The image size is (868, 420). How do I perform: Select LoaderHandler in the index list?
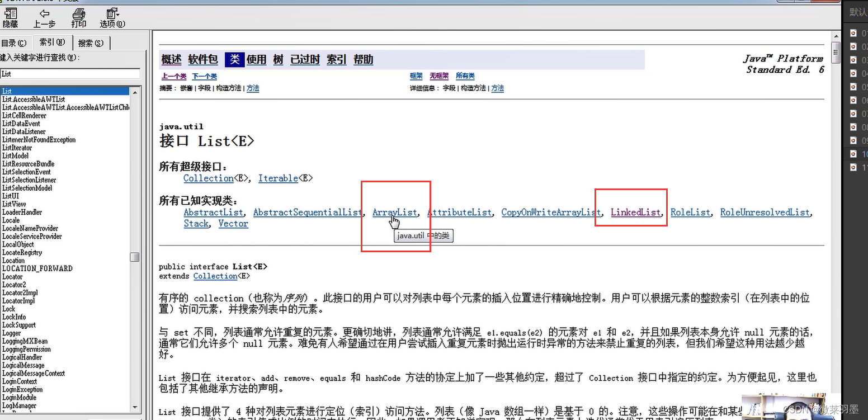tap(22, 213)
